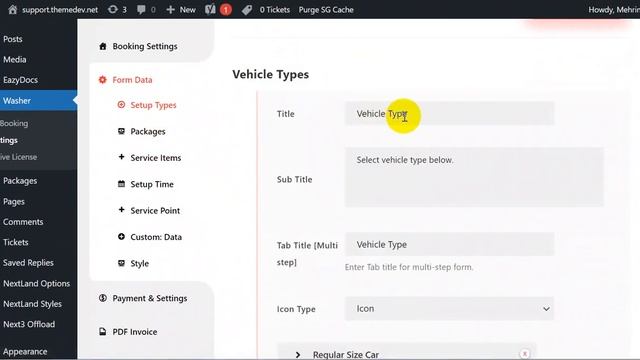Click the Sub Title textarea
Image resolution: width=640 pixels, height=360 pixels.
tap(474, 177)
